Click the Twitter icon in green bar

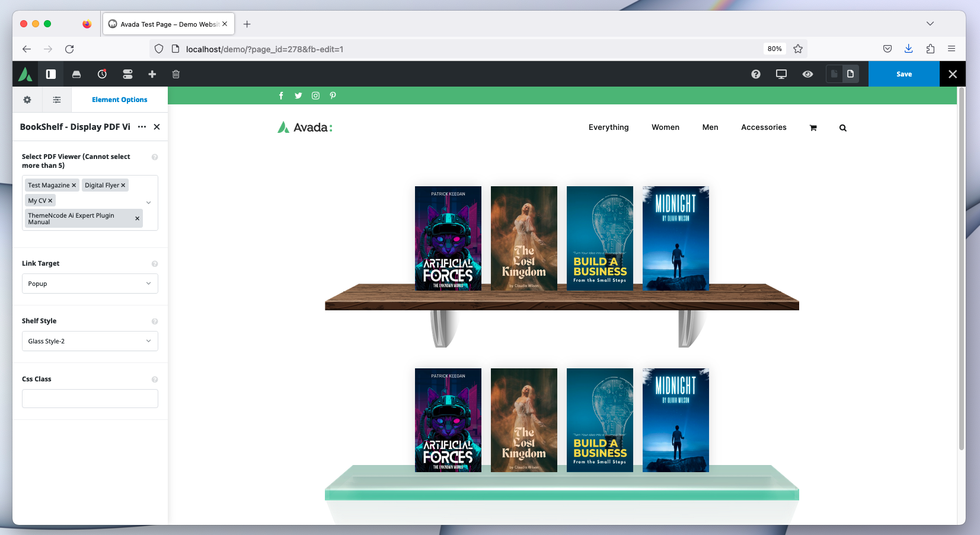(x=298, y=95)
